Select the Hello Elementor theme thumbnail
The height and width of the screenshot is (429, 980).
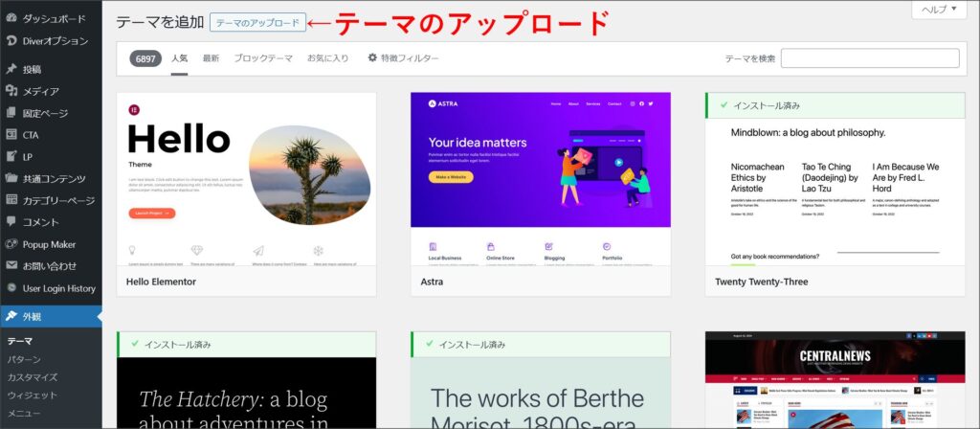point(246,179)
